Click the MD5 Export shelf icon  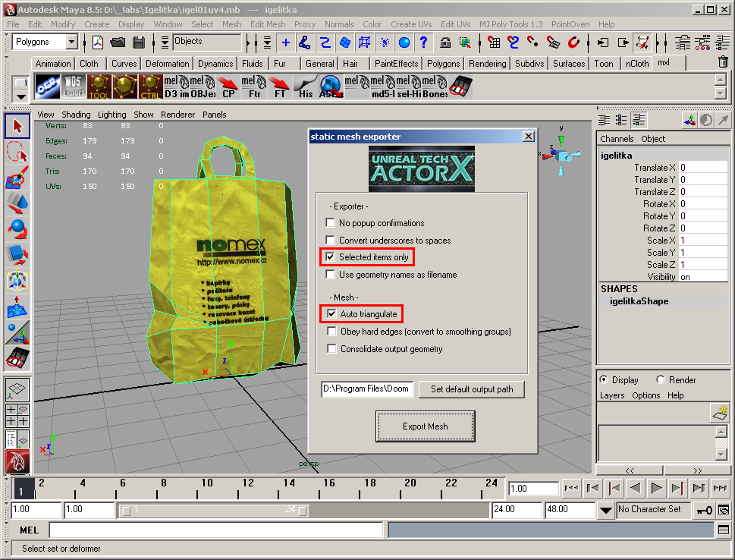pyautogui.click(x=73, y=87)
